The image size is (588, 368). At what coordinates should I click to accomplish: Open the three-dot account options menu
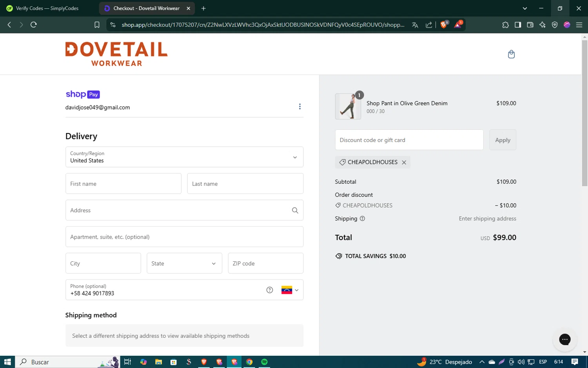pos(300,107)
